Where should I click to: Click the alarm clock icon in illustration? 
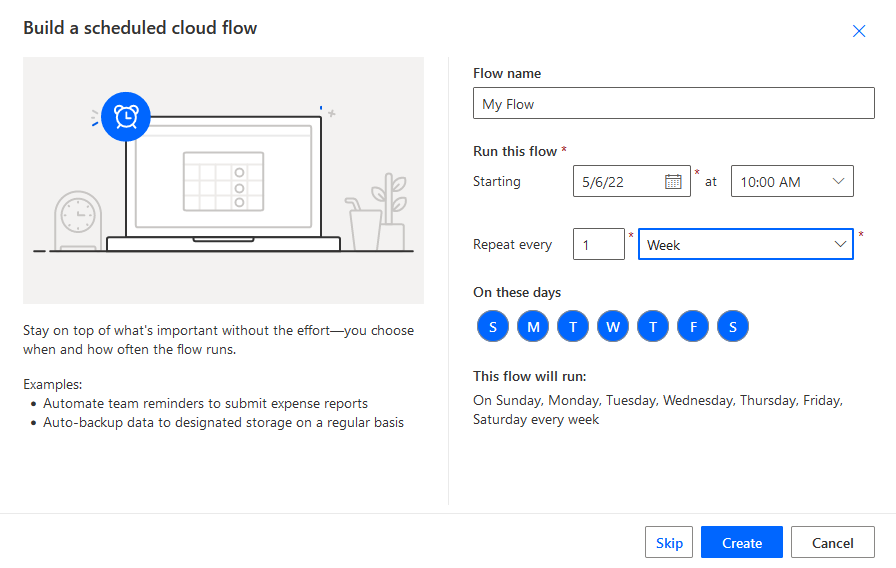126,117
